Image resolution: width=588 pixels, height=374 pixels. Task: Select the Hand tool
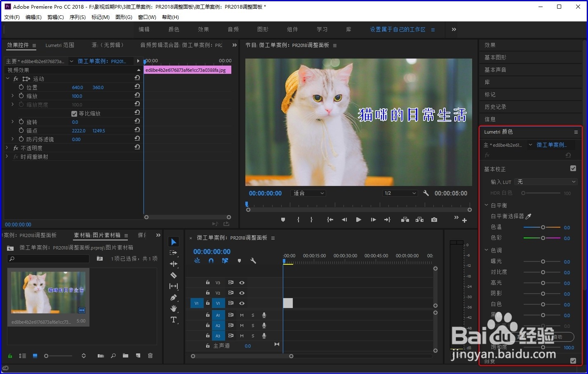pos(174,308)
